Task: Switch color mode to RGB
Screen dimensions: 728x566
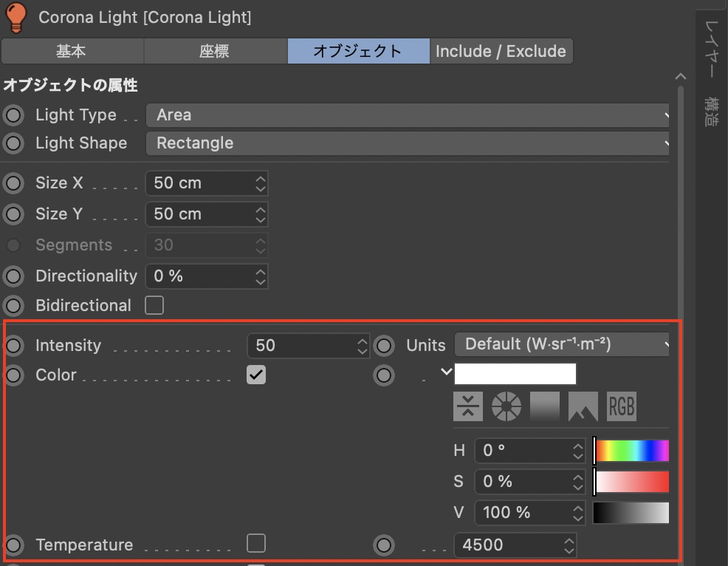Action: click(621, 406)
